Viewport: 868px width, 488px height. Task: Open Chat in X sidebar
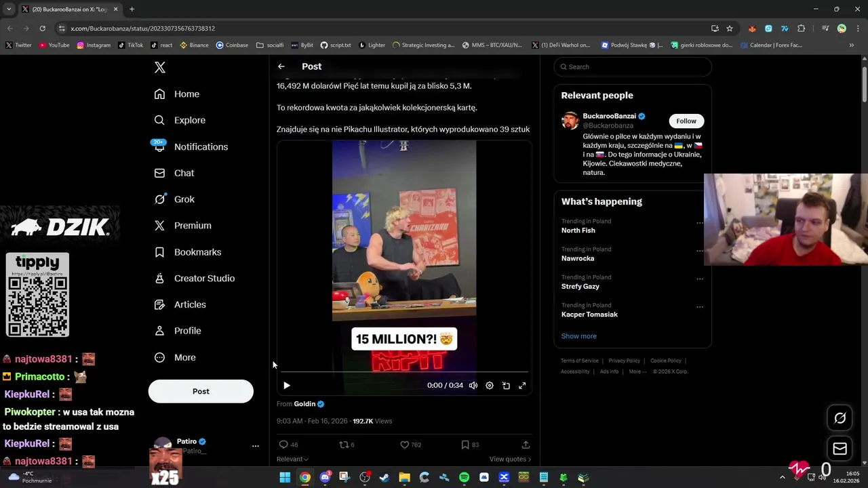(174, 174)
